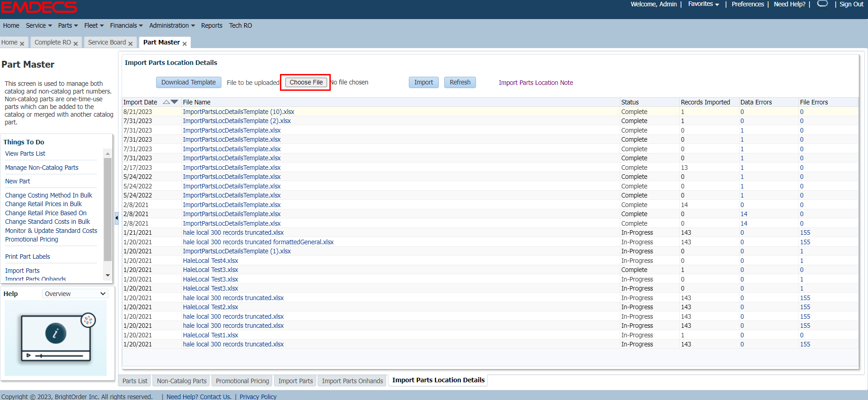Click Sign Out
868x400 pixels.
(x=851, y=4)
